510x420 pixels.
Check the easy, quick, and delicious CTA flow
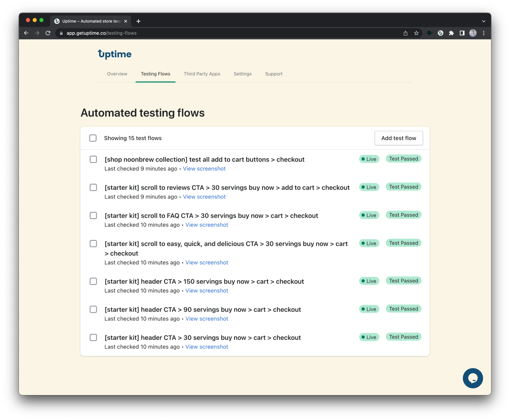coord(93,244)
